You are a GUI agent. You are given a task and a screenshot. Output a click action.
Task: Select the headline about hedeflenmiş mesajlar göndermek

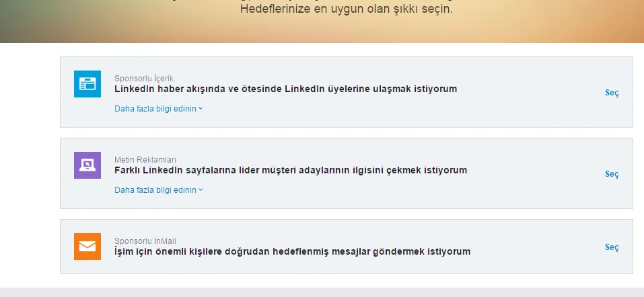pyautogui.click(x=292, y=251)
